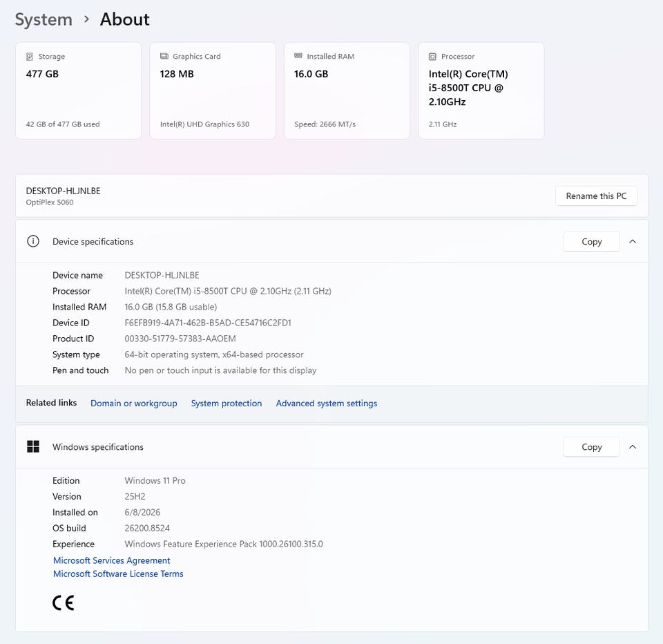Click the Graphics Card icon

point(164,56)
